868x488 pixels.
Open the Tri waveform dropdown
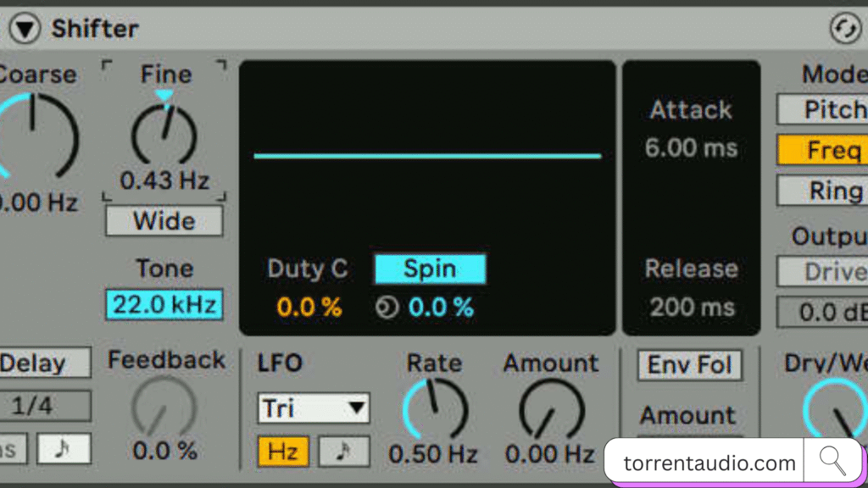314,408
